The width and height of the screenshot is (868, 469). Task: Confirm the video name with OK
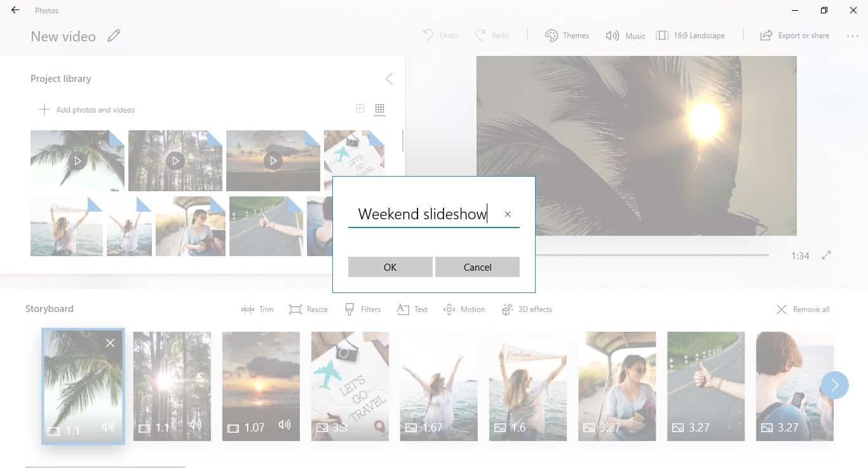(x=390, y=267)
